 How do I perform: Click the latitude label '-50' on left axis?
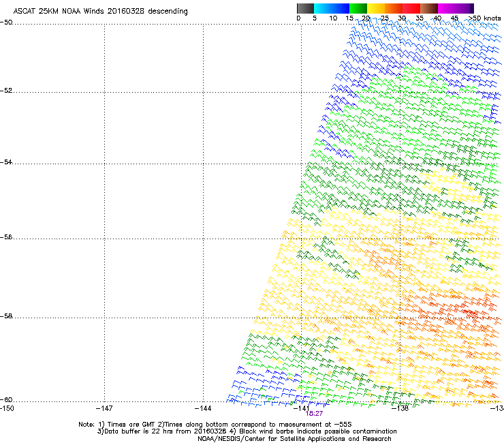tap(6, 22)
